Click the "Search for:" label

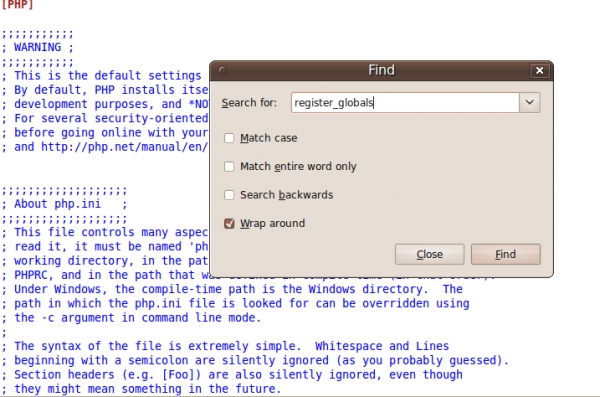249,103
